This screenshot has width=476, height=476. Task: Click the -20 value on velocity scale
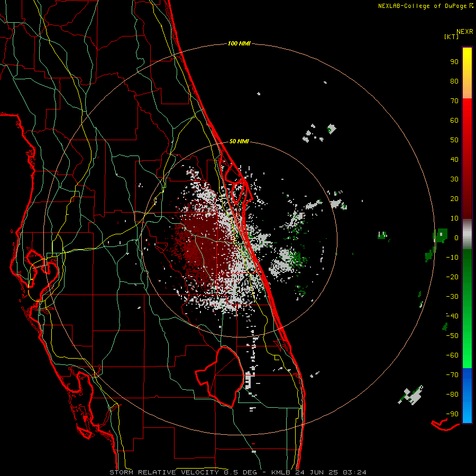(452, 277)
